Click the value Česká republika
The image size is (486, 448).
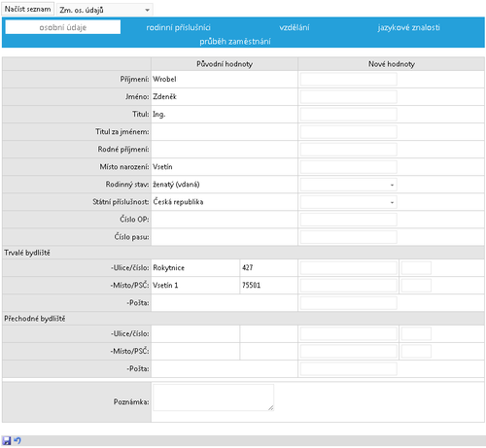pos(178,202)
